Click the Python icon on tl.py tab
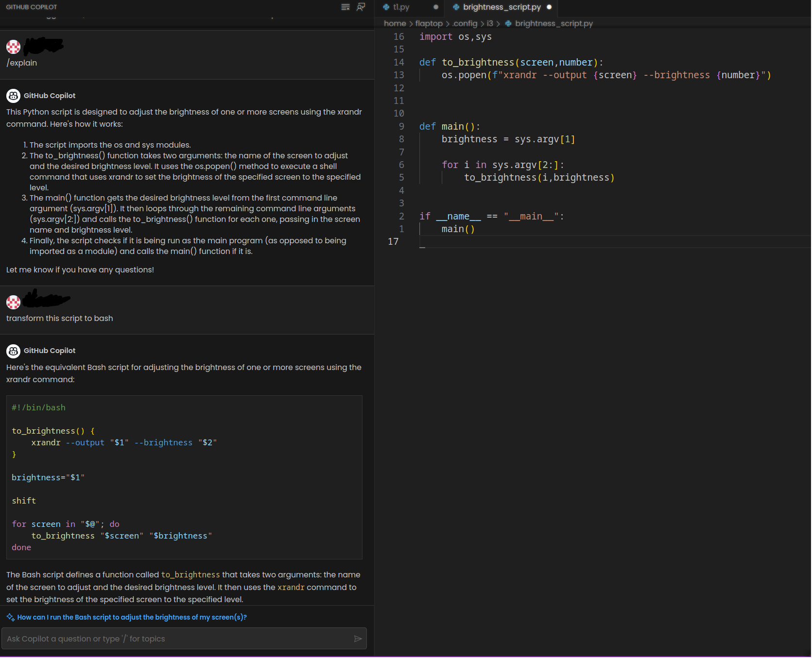This screenshot has height=658, width=812. [386, 7]
